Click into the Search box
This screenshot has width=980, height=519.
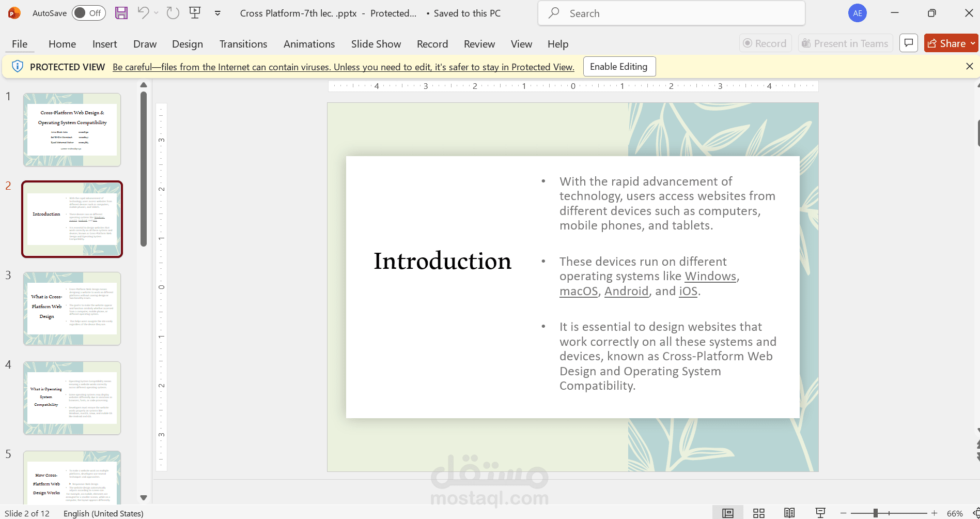672,13
